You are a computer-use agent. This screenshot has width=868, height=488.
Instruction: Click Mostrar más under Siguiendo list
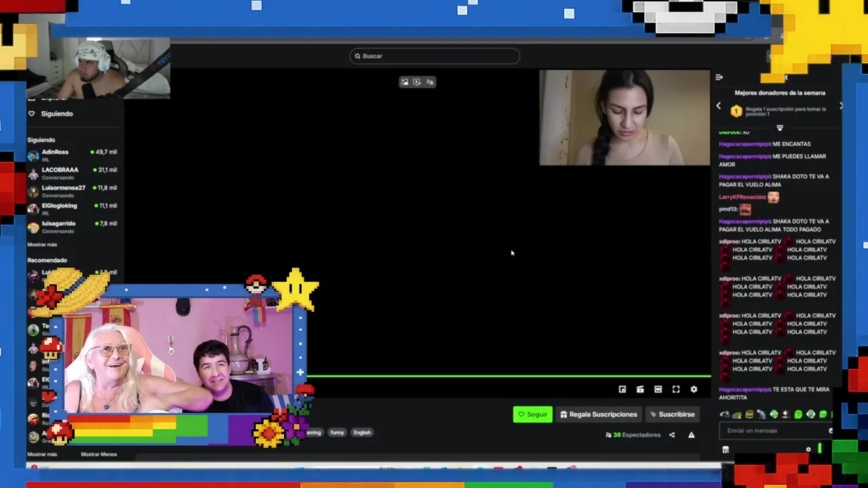42,245
